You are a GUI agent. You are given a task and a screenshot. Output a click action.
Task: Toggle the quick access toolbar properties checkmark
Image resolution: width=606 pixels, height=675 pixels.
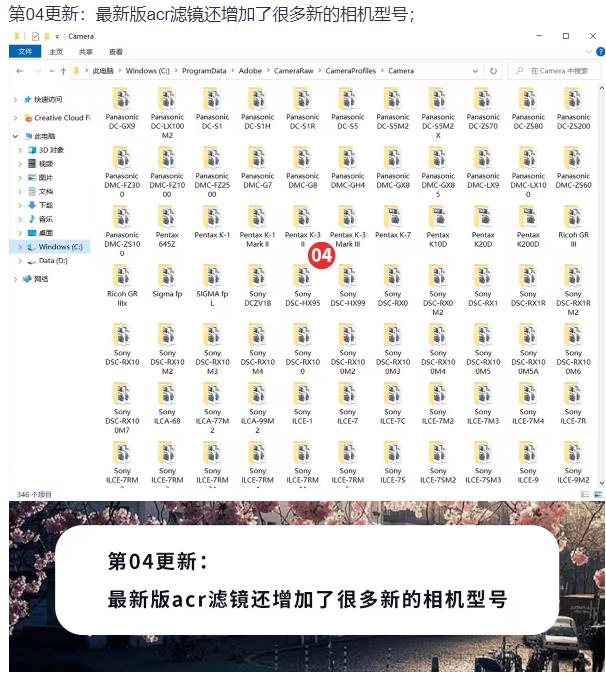[35, 36]
